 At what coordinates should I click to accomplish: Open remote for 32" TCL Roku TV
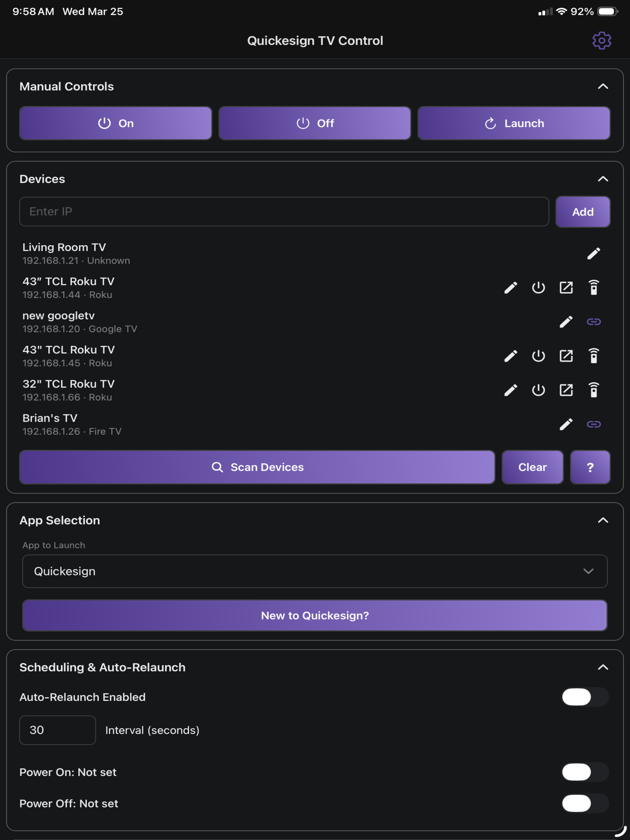pos(594,390)
